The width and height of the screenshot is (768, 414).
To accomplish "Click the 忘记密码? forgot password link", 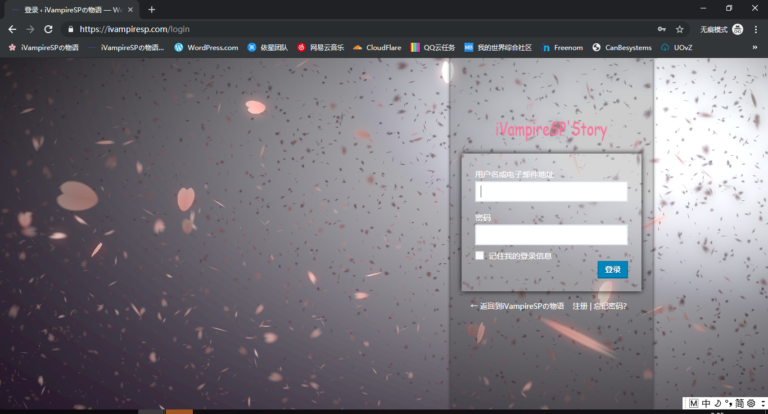I will [610, 306].
